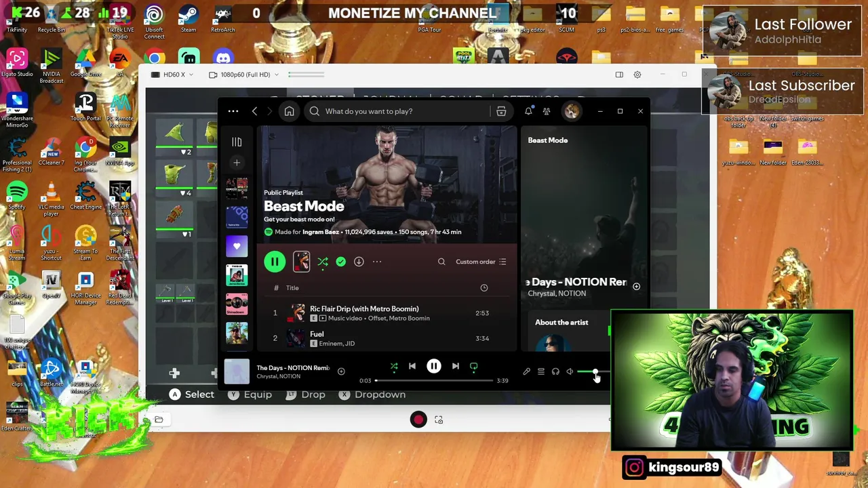Open the TikFinity desktop shortcut

pos(17,19)
